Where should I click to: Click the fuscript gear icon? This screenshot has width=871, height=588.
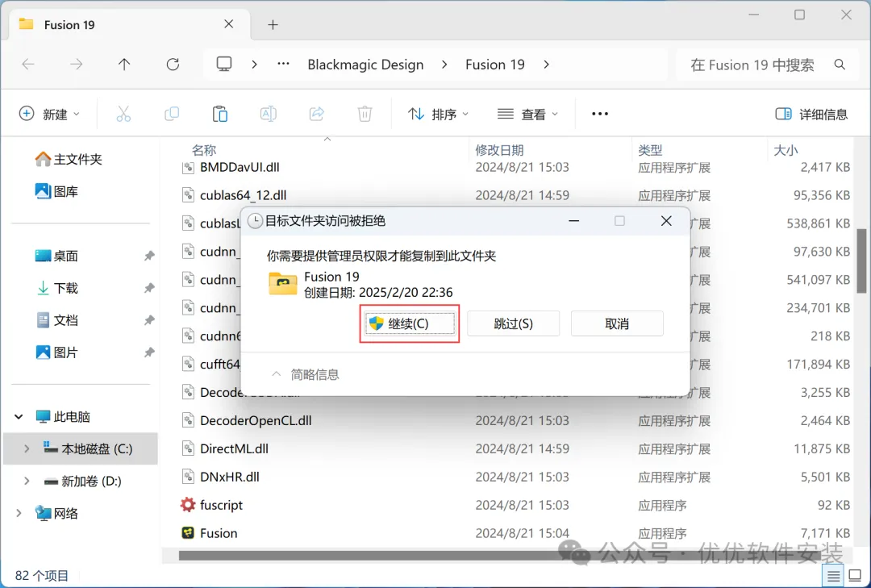[x=188, y=505]
